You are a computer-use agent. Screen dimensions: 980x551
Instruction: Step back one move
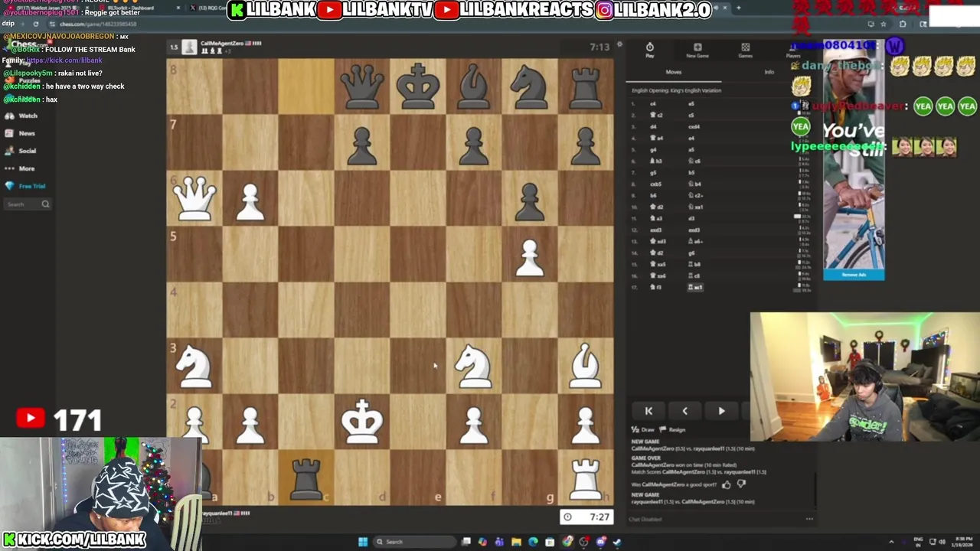click(x=684, y=411)
